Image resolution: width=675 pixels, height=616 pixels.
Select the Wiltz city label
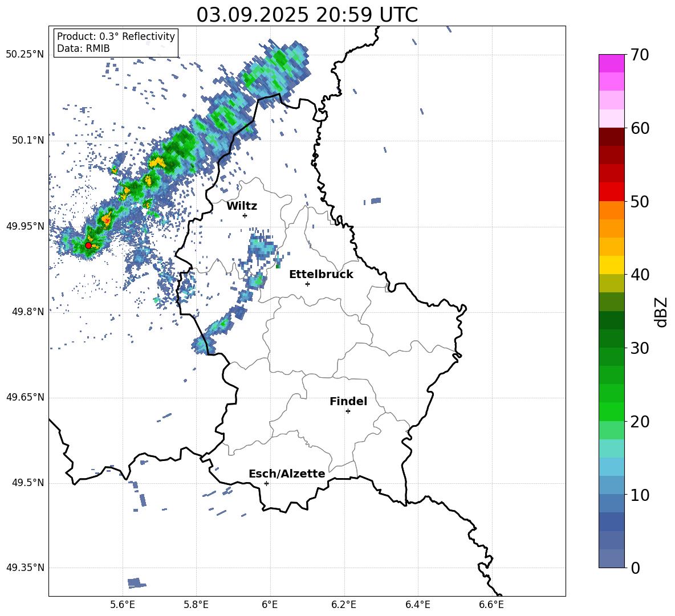point(242,206)
